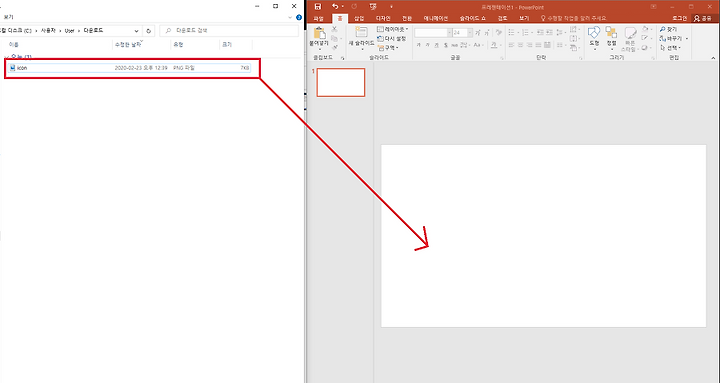Decrease font size icon
The image size is (720, 383).
coord(486,33)
